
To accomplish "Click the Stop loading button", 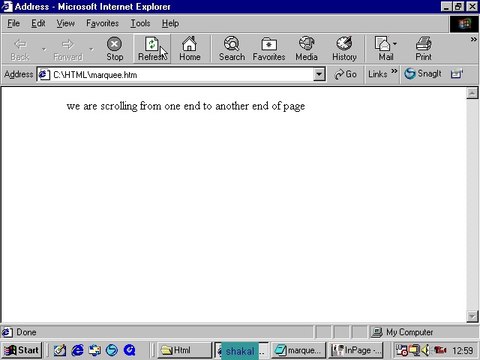I will [114, 49].
